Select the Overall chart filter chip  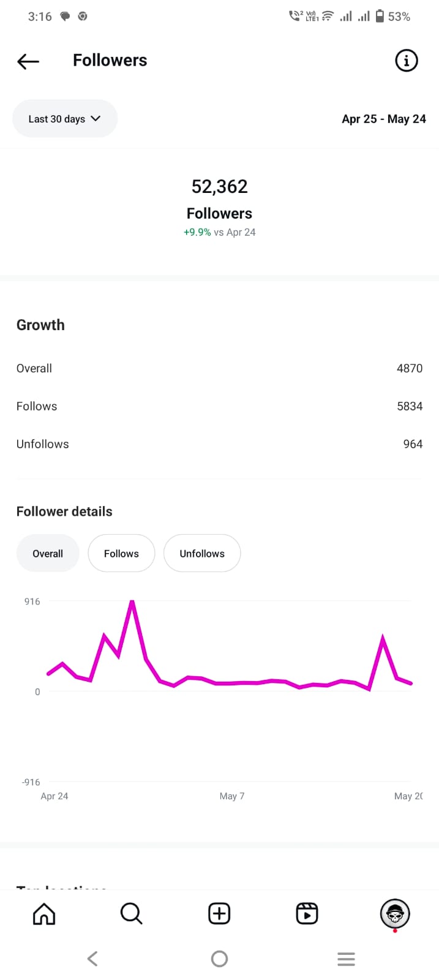click(x=48, y=553)
